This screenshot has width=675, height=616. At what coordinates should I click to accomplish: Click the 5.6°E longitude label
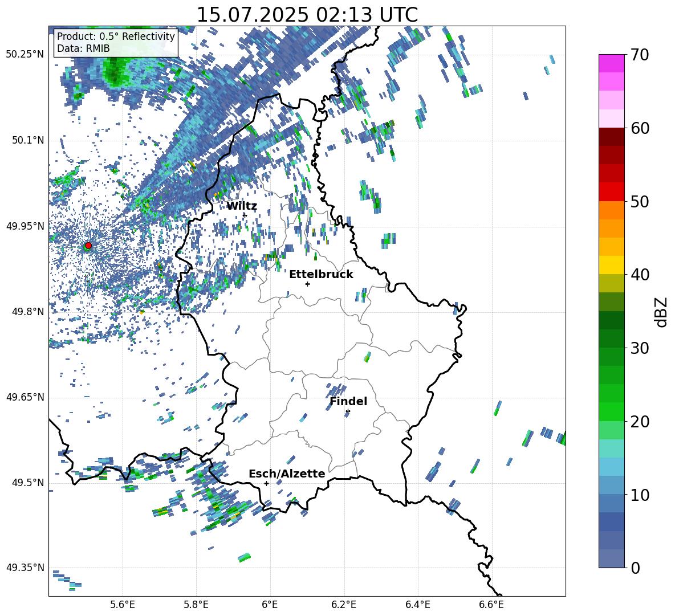123,605
